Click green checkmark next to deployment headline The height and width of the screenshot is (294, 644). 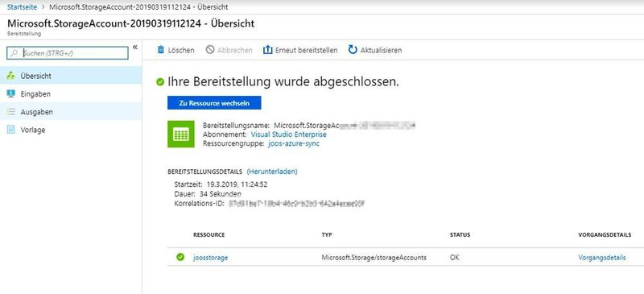tap(160, 82)
